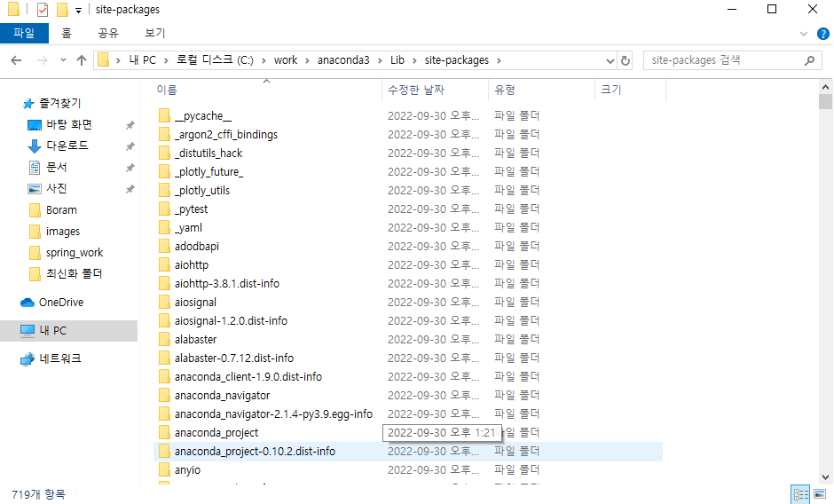This screenshot has height=504, width=834.
Task: Select the anaconda_navigator folder icon
Action: pos(164,395)
